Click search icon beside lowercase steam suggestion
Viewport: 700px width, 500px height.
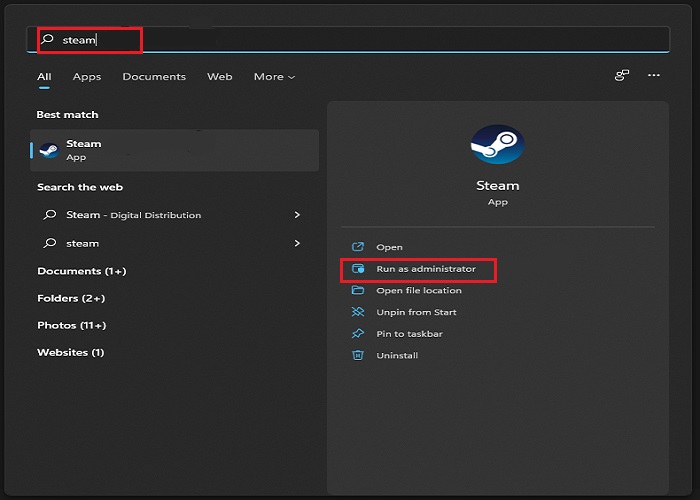pyautogui.click(x=50, y=243)
